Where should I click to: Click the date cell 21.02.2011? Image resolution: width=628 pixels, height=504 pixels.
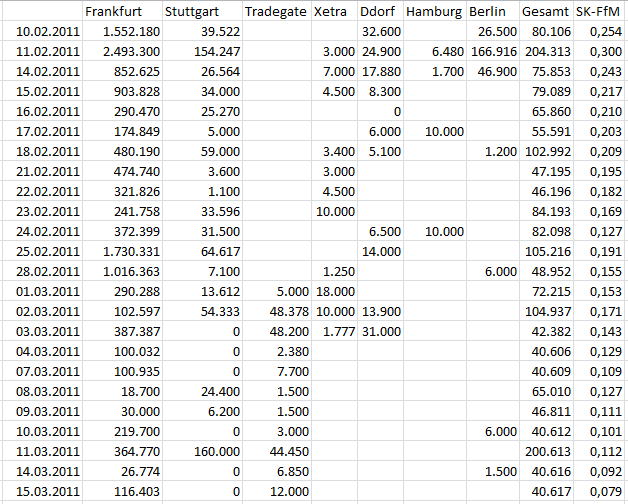(42, 171)
